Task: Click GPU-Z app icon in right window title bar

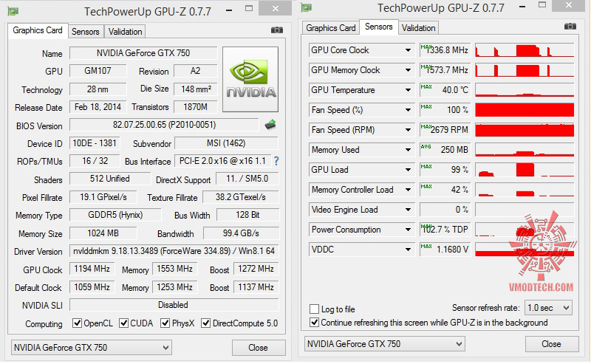Action: click(307, 7)
